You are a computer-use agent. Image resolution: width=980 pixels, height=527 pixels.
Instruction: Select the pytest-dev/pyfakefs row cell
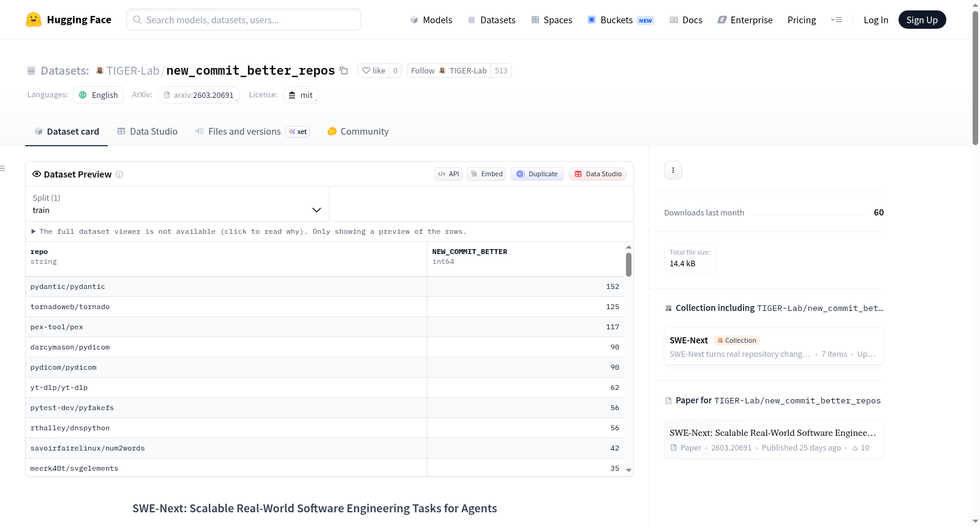[x=227, y=408]
